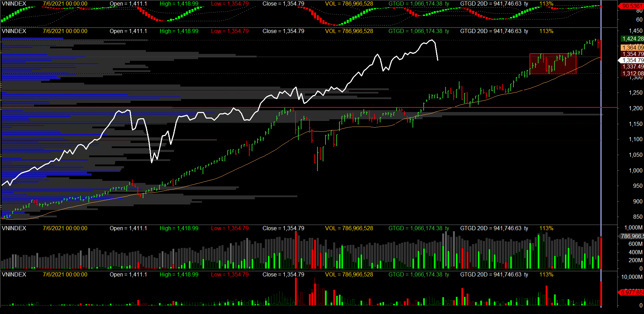Click the orange 1,364.09 moving average label
Image resolution: width=644 pixels, height=314 pixels.
(632, 48)
